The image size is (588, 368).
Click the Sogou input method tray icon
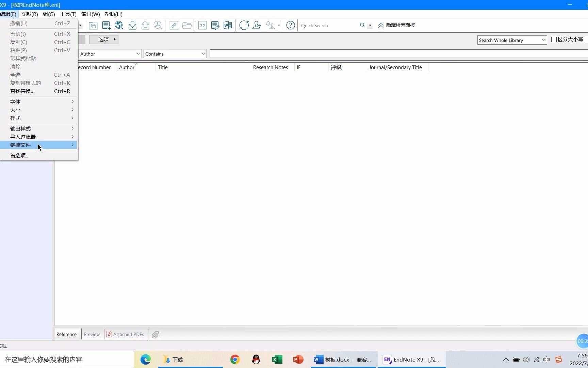[559, 359]
